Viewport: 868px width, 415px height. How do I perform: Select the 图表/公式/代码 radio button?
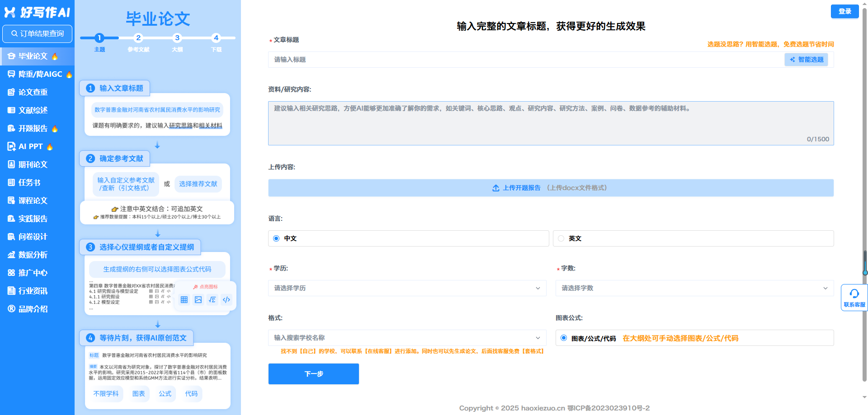click(564, 338)
